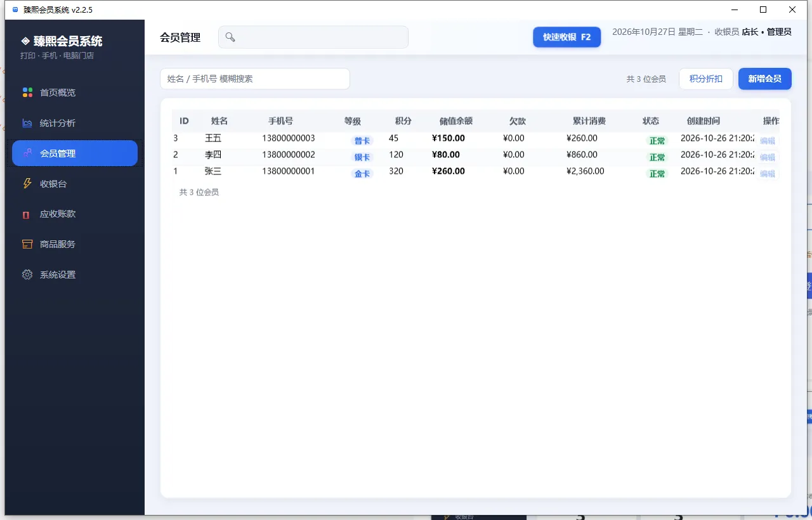The height and width of the screenshot is (520, 812).
Task: Click the 系统设置 gear icon
Action: [27, 275]
